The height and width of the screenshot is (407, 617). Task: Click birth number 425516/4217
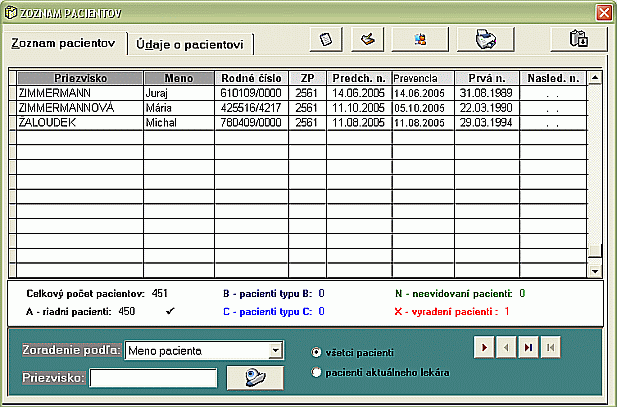[251, 108]
